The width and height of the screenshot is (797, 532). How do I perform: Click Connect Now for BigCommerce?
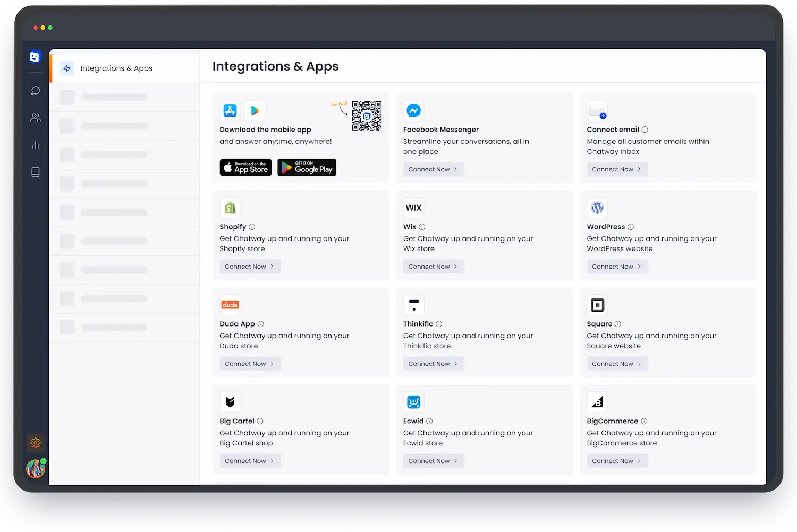(x=617, y=461)
